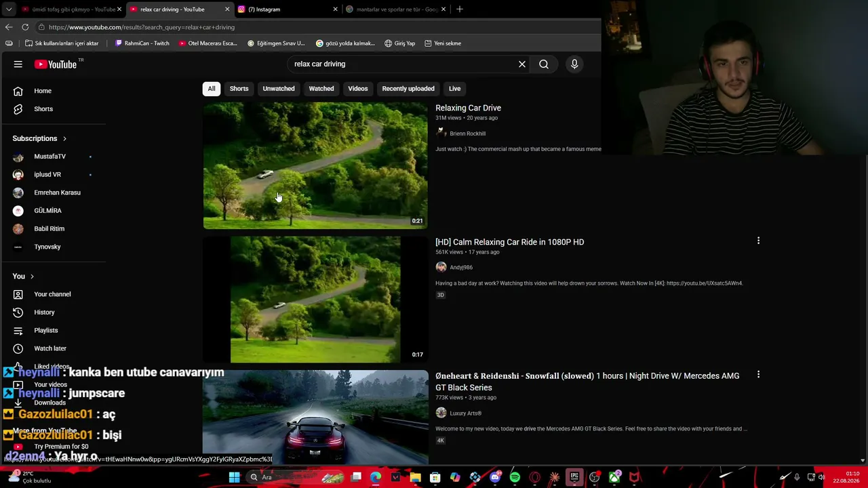Play the Relaxing Car Drive thumbnail

315,165
